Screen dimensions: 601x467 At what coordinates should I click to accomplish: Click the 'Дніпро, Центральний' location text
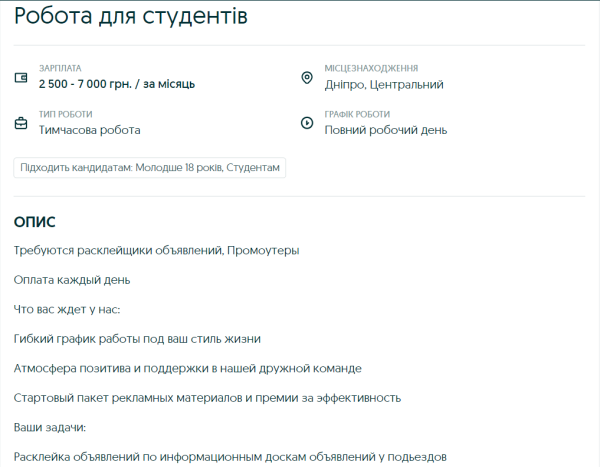click(383, 84)
